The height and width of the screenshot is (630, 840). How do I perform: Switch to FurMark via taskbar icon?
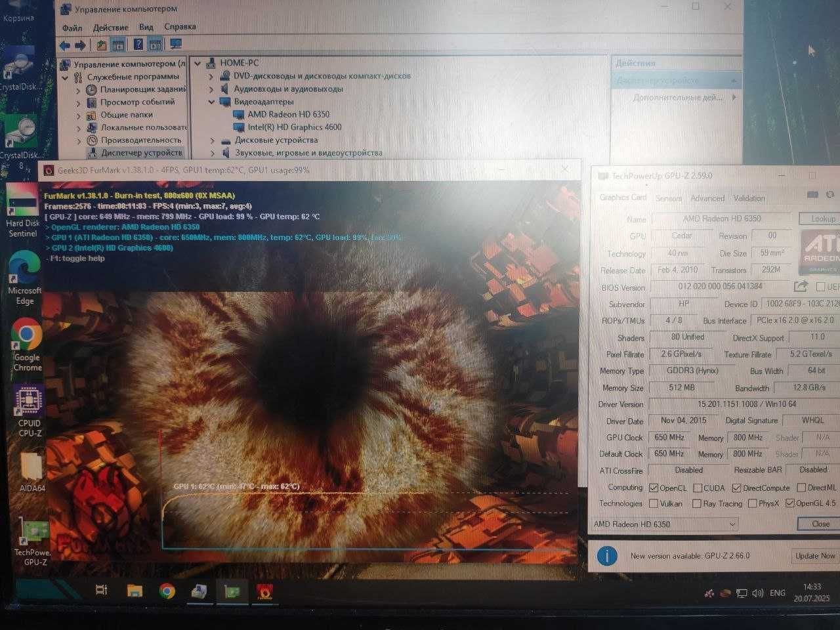265,591
